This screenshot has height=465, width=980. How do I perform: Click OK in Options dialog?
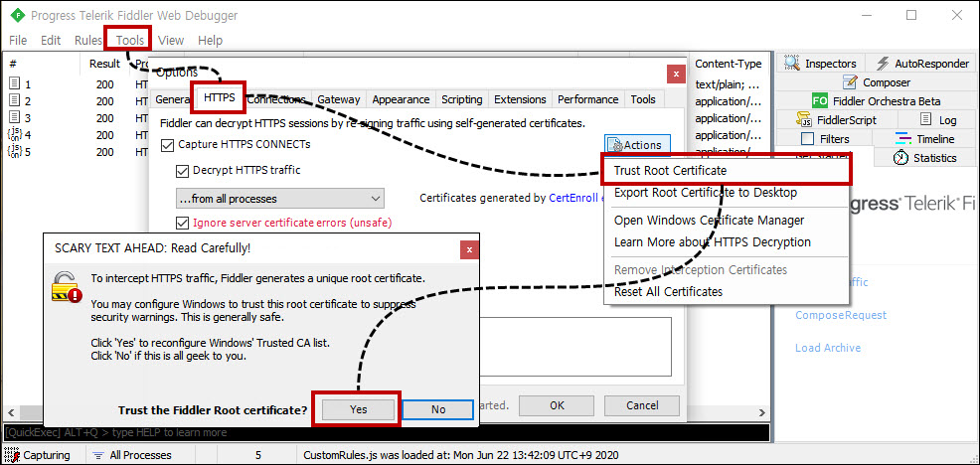557,405
